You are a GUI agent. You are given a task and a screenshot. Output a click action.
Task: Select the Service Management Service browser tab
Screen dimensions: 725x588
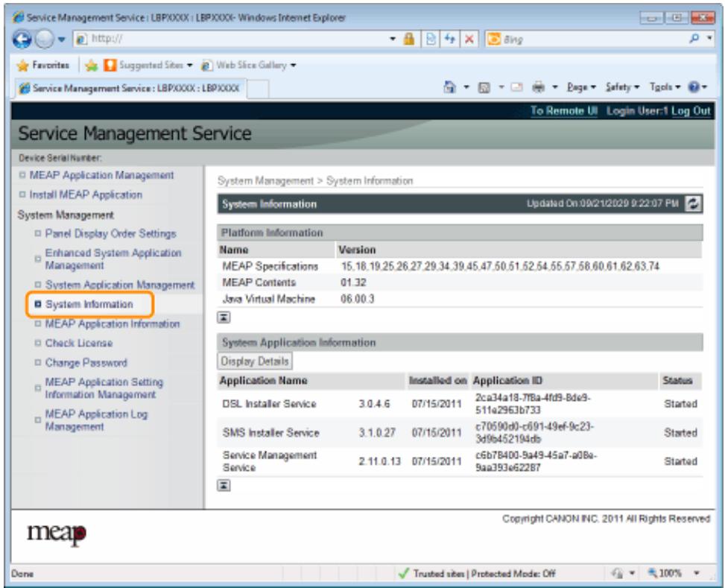coord(130,88)
